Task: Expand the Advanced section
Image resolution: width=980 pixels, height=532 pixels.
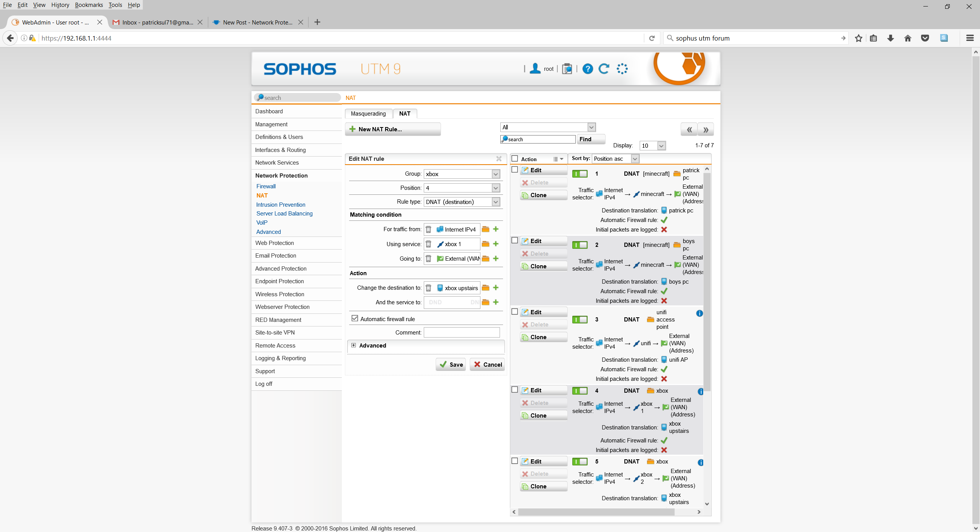Action: 354,345
